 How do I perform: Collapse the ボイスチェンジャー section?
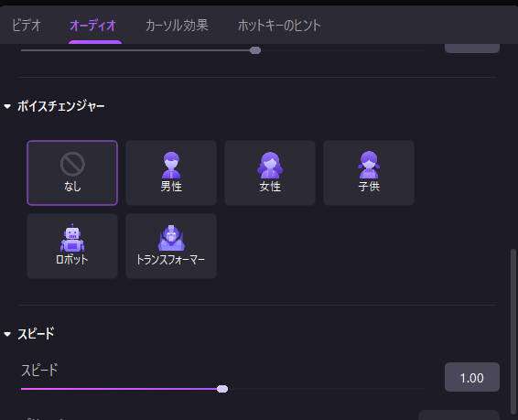coord(7,106)
